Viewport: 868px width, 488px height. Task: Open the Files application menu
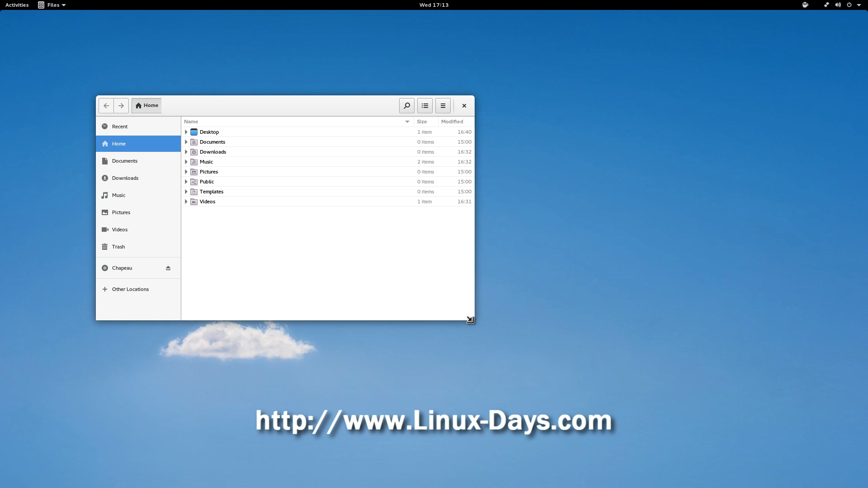[x=52, y=5]
